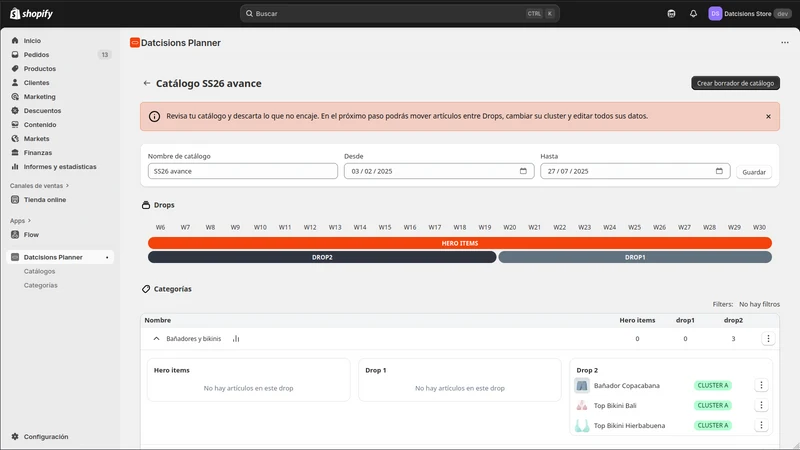Click the Bañador Copacabana thumbnail
The height and width of the screenshot is (450, 800).
(x=582, y=385)
